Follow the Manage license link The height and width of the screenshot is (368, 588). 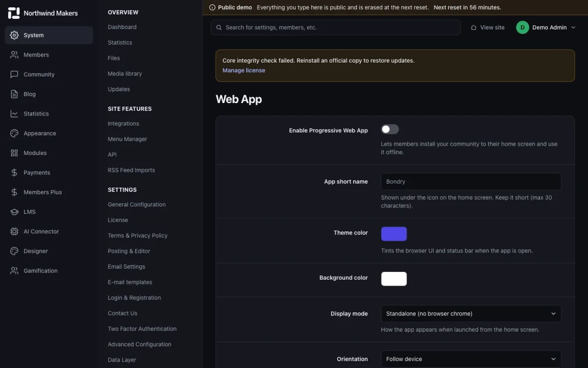coord(244,70)
